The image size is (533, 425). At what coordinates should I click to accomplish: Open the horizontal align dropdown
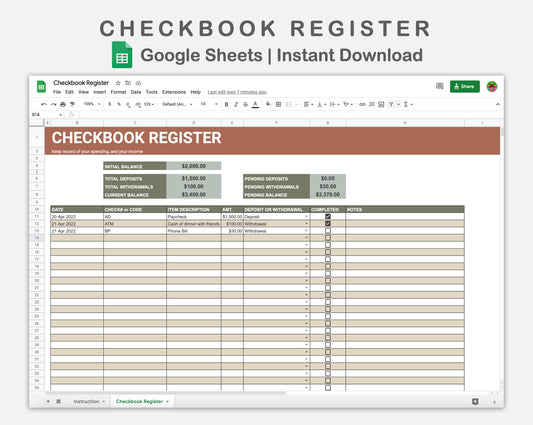[x=308, y=104]
